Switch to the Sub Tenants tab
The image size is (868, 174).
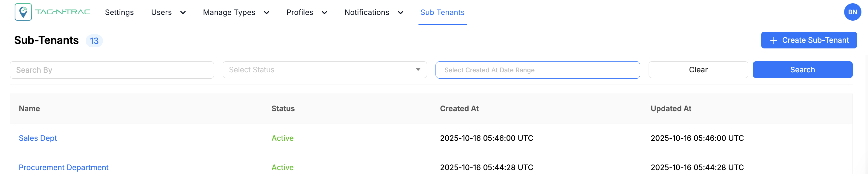442,13
